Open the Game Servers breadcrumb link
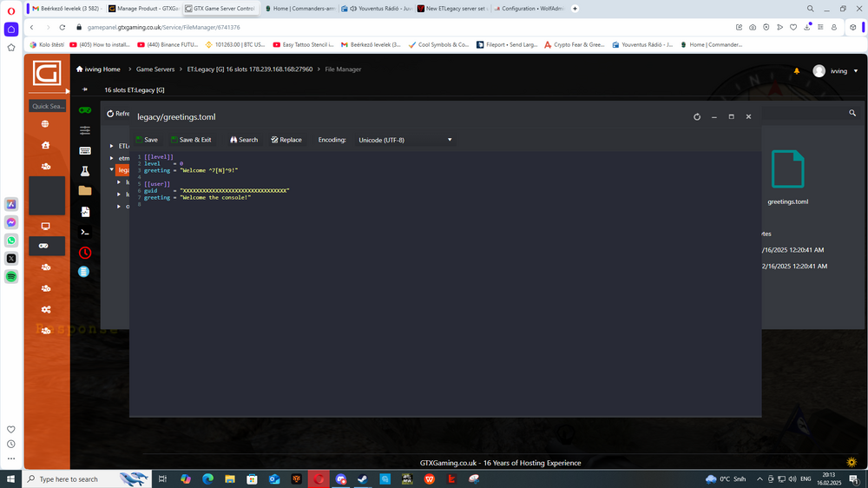This screenshot has height=488, width=868. tap(155, 69)
